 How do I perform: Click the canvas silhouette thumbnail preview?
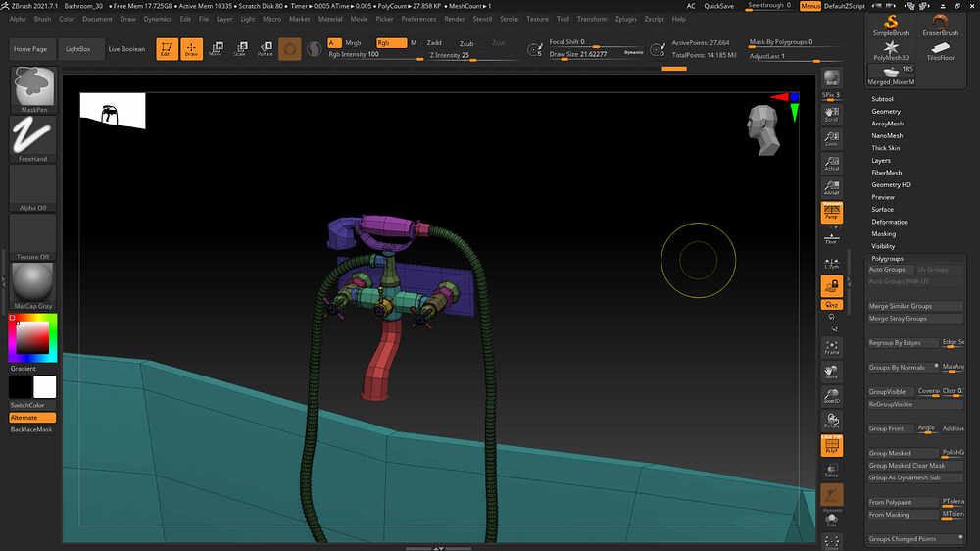[113, 111]
